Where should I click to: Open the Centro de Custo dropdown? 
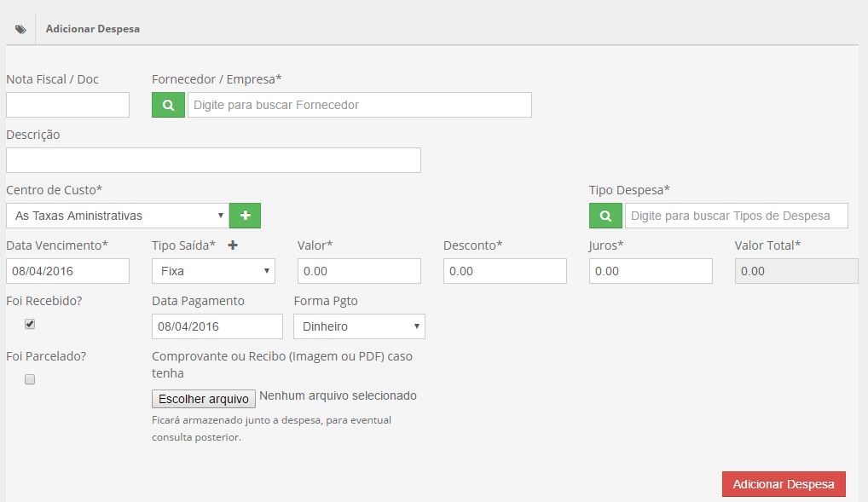click(x=118, y=216)
